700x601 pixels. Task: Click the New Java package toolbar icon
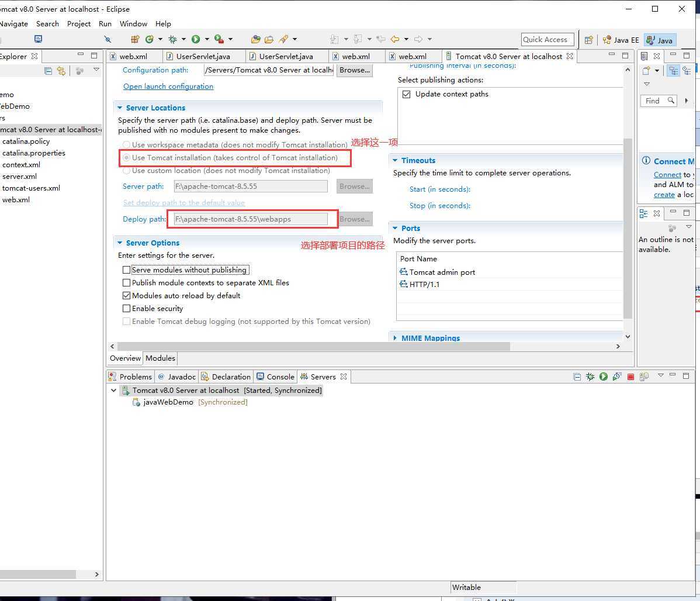(x=135, y=39)
